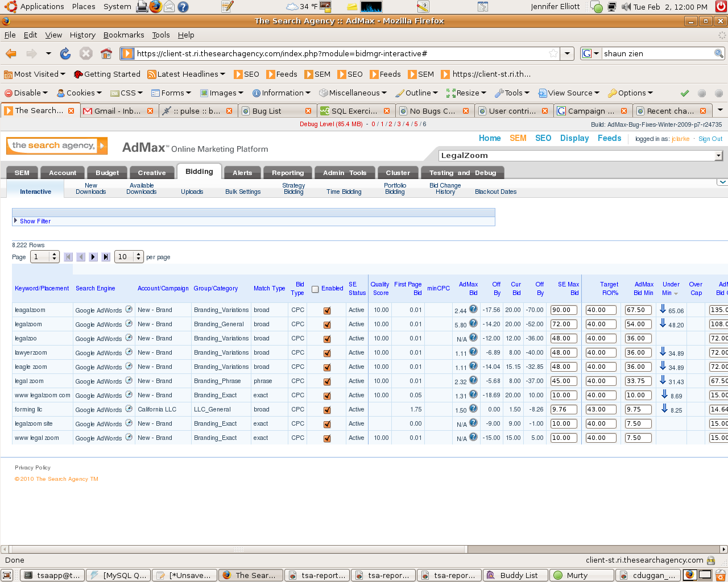Click the horizontal scrollbar at page bottom

tap(238, 550)
